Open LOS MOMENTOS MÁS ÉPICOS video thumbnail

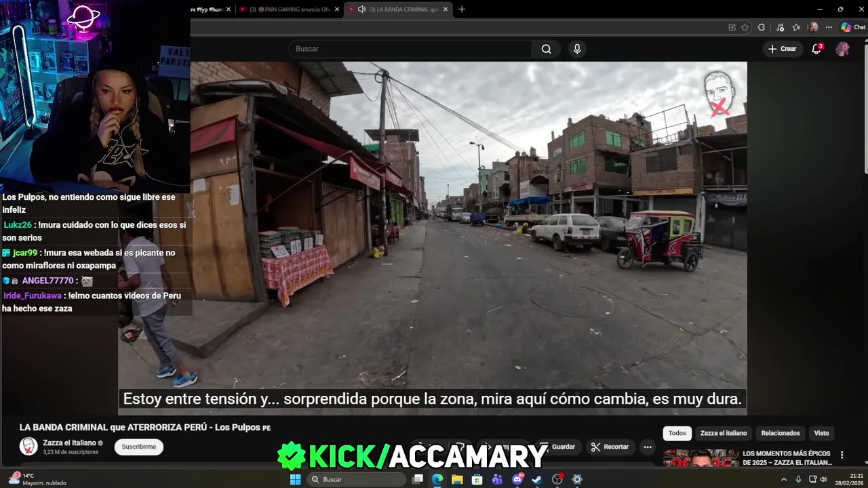pos(701,459)
